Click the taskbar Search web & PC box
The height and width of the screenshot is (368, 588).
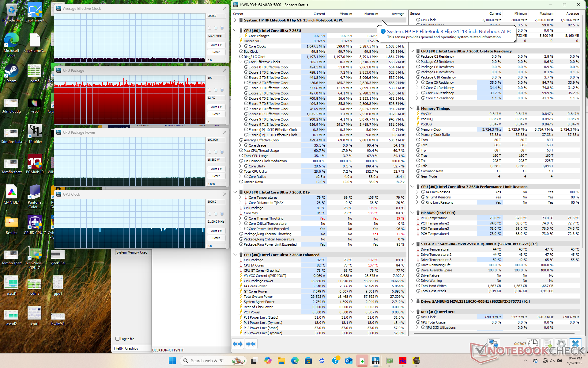[213, 361]
